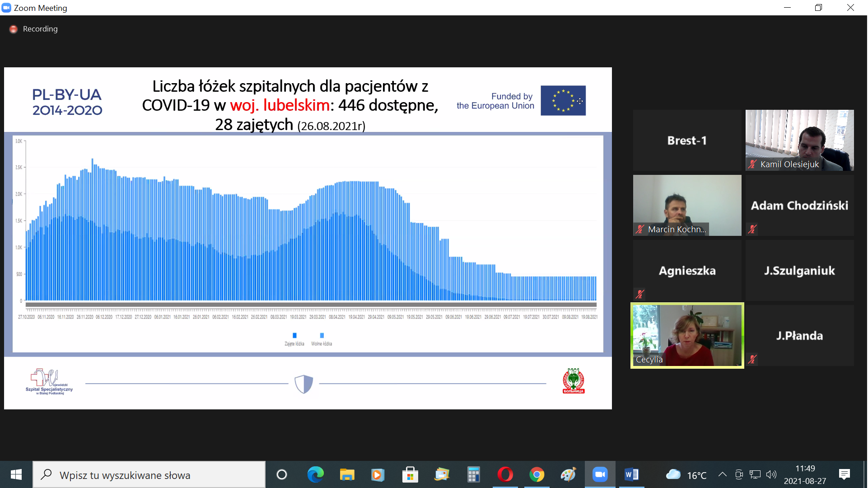Open the Windows Start menu
The width and height of the screenshot is (868, 488).
(16, 474)
